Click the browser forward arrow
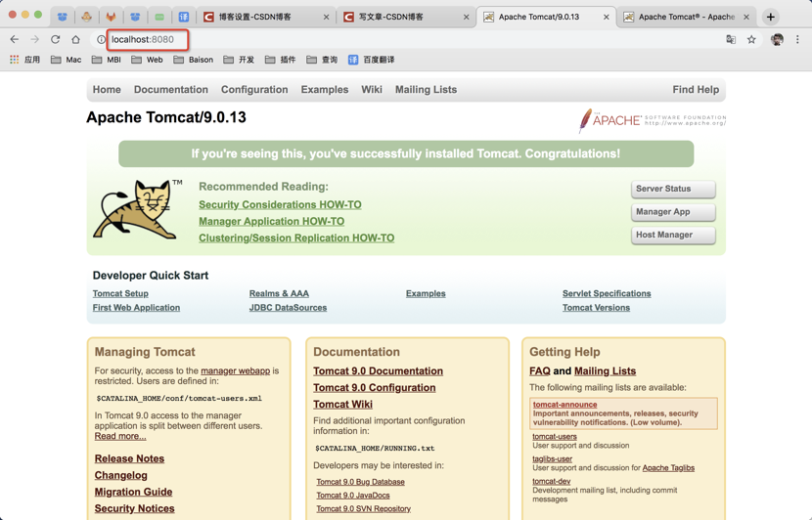Image resolution: width=812 pixels, height=520 pixels. (34, 39)
